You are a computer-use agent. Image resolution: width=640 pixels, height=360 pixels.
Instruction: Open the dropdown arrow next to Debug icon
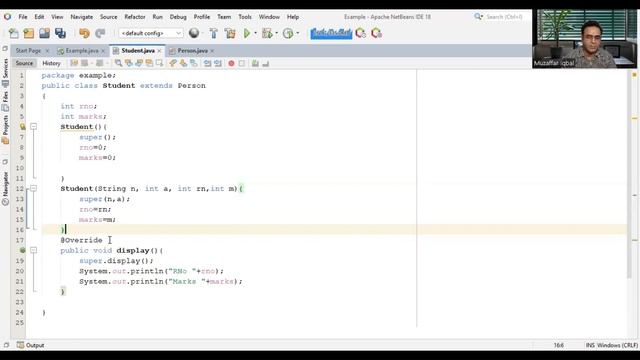tap(277, 33)
